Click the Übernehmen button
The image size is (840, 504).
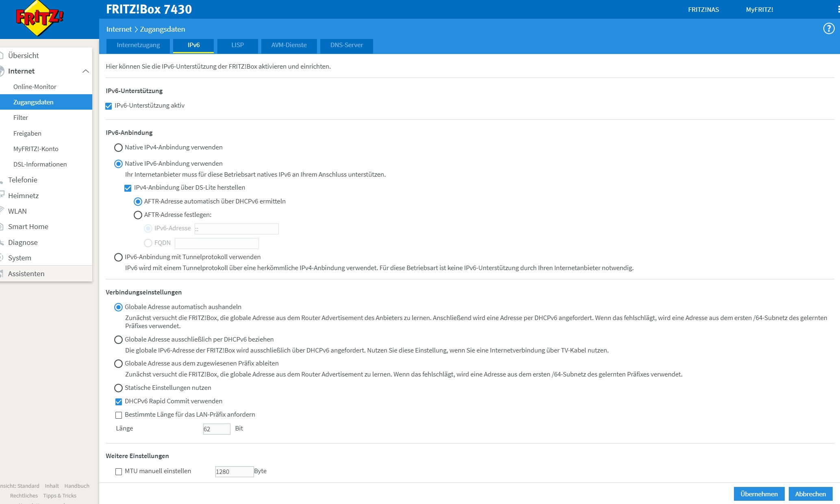tap(759, 494)
